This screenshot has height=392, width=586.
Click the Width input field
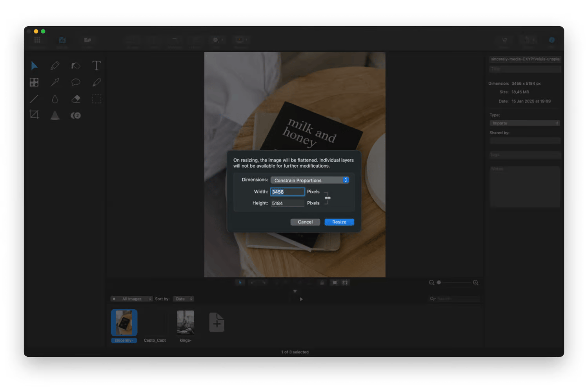point(288,192)
